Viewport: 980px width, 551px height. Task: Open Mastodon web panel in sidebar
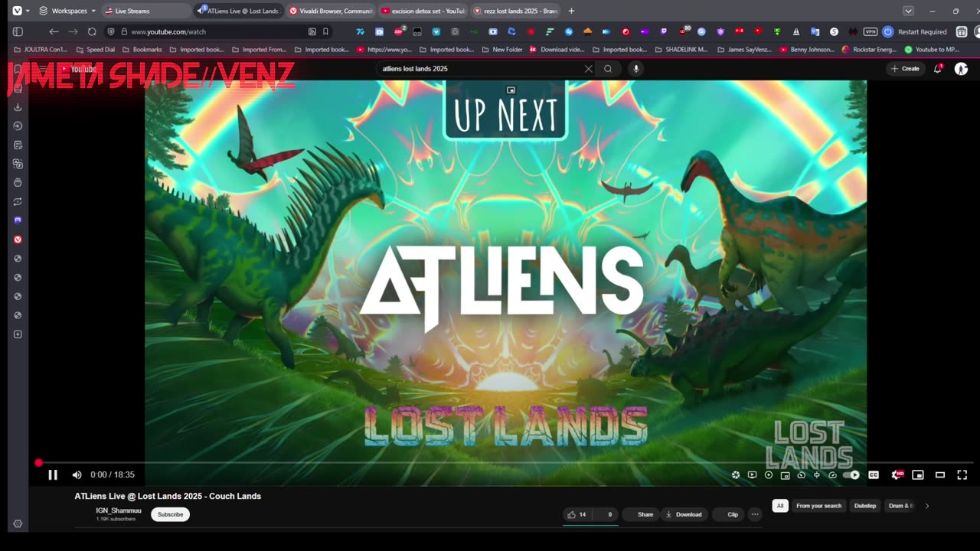pyautogui.click(x=18, y=220)
